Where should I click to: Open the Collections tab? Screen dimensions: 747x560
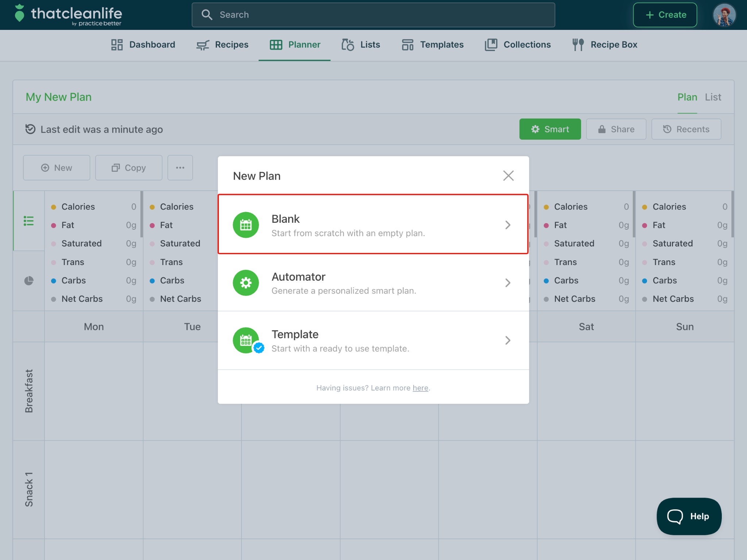(518, 45)
